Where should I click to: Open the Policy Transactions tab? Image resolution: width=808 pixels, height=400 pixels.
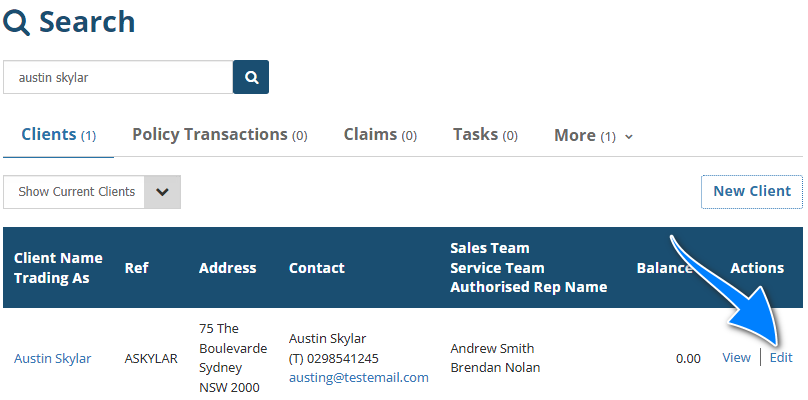click(x=219, y=135)
